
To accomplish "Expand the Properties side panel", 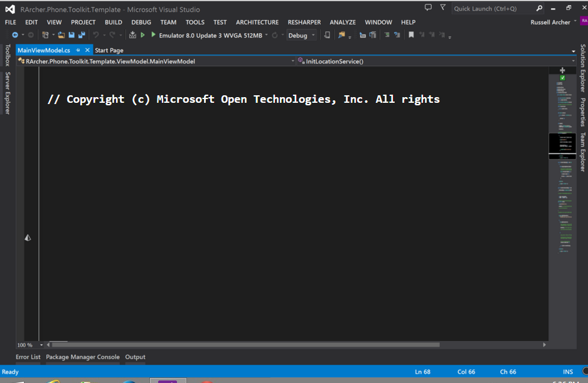I will click(583, 112).
